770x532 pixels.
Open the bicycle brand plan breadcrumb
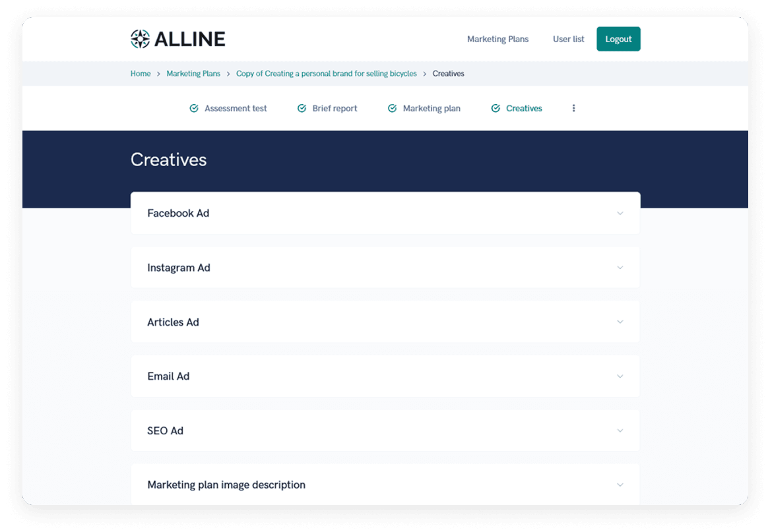click(326, 74)
